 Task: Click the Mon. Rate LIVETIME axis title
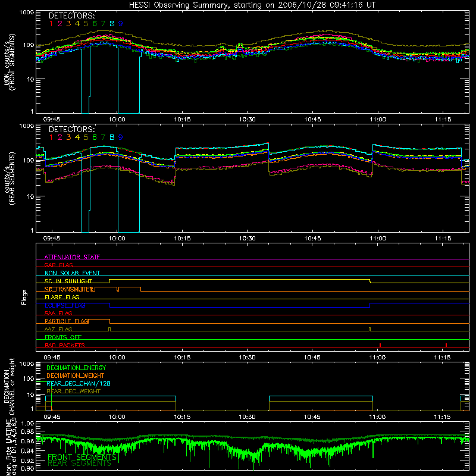pos(11,447)
